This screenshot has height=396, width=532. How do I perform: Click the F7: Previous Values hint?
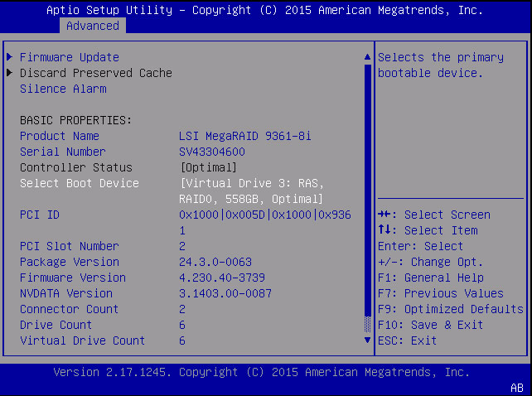click(x=441, y=293)
